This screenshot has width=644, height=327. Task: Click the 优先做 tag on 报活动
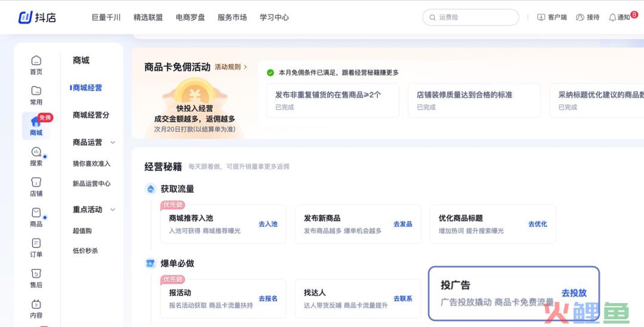(172, 279)
